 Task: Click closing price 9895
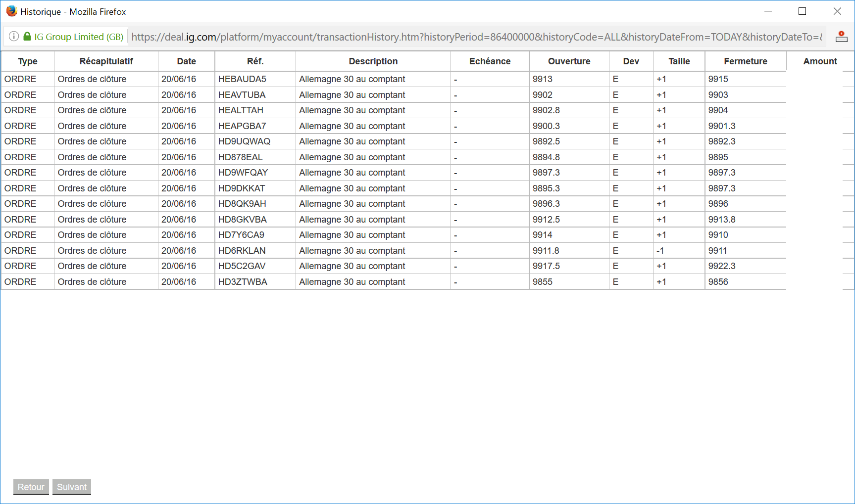[x=718, y=157]
